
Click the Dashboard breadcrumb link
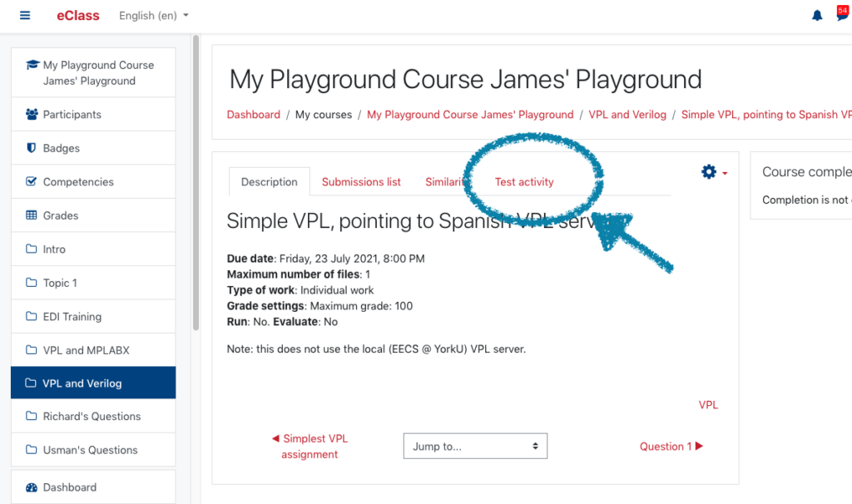pos(253,115)
